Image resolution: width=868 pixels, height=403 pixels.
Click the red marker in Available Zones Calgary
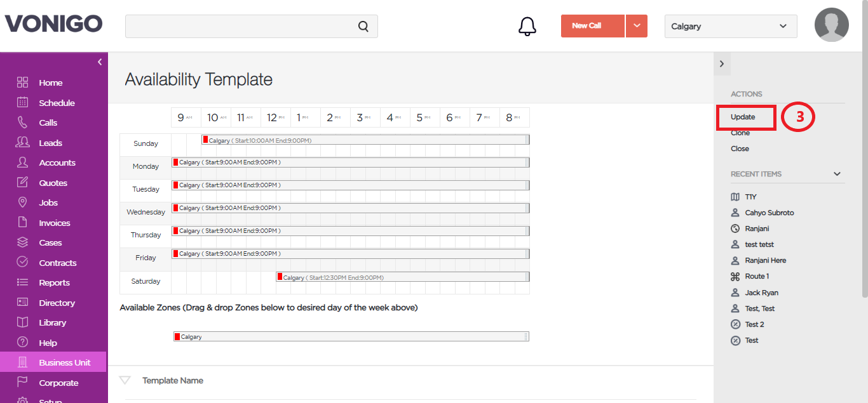(177, 336)
